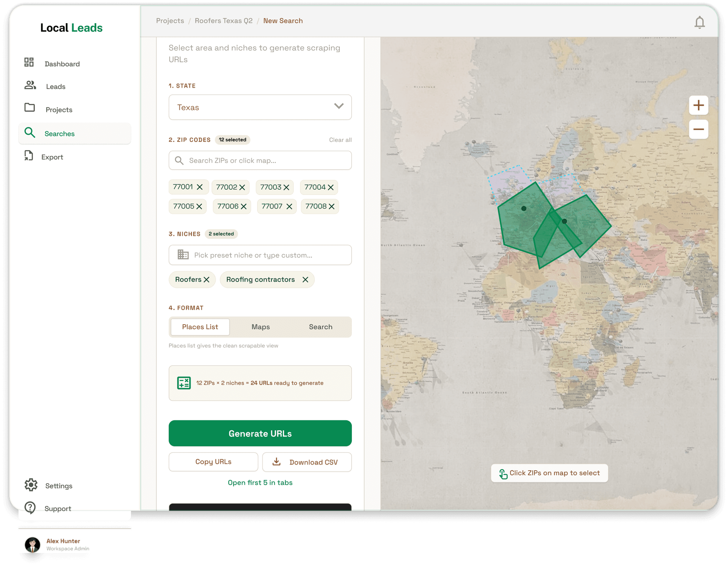Open Searches in sidebar
Viewport: 728px width, 567px height.
pyautogui.click(x=75, y=134)
